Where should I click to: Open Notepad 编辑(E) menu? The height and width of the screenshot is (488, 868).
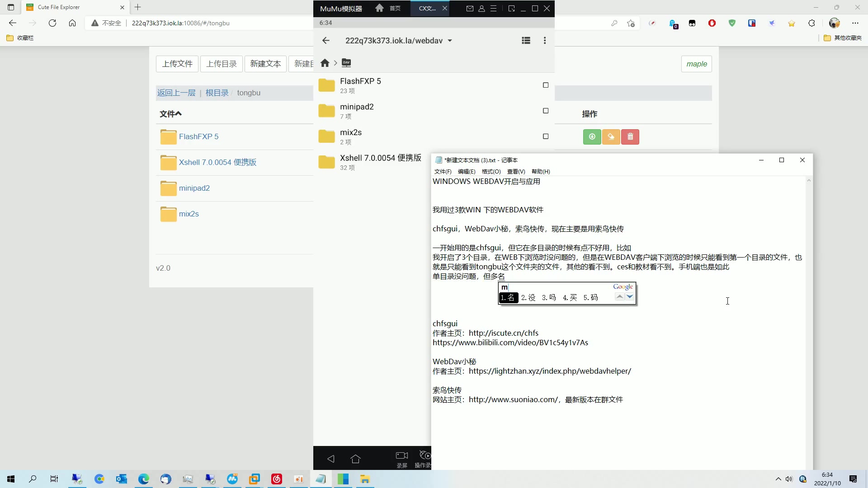467,172
